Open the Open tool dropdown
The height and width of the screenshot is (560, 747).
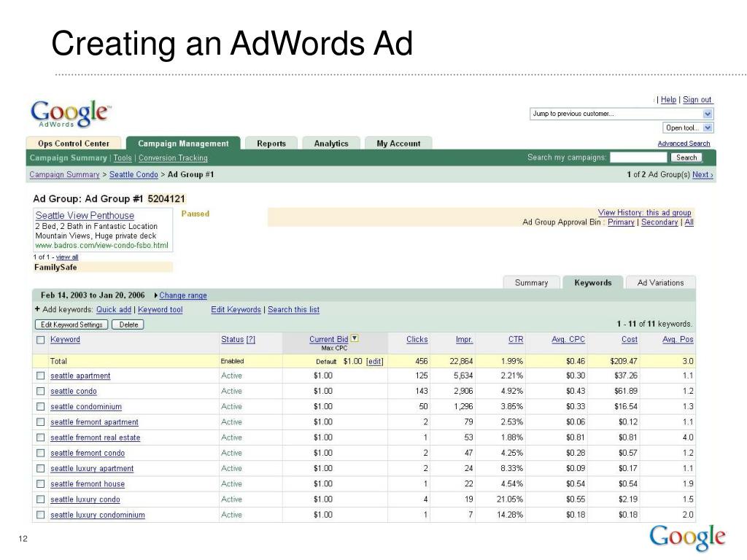[688, 128]
